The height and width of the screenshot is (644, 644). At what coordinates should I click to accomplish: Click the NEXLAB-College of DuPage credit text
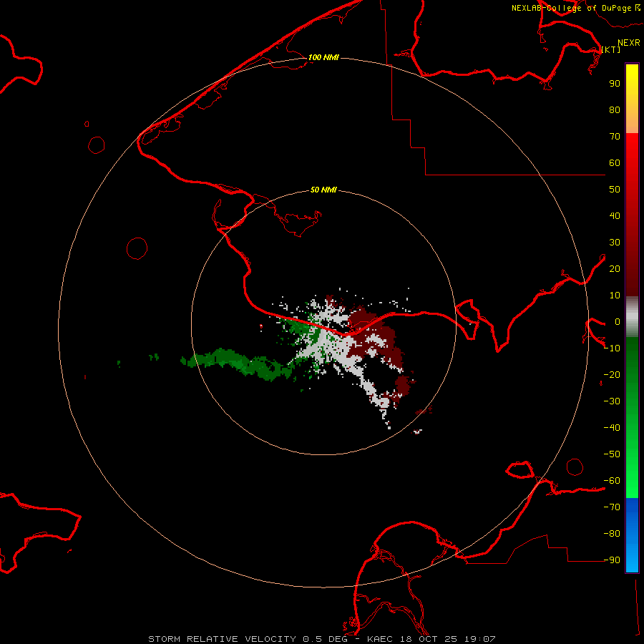[x=575, y=8]
